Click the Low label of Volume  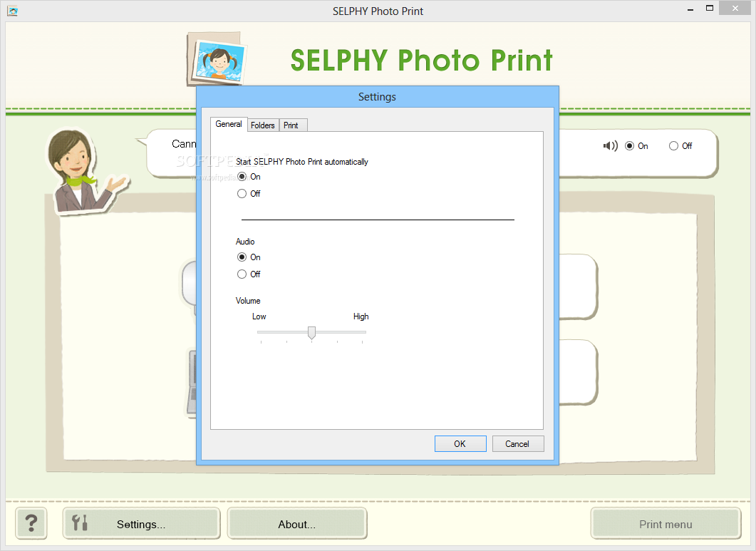coord(259,316)
